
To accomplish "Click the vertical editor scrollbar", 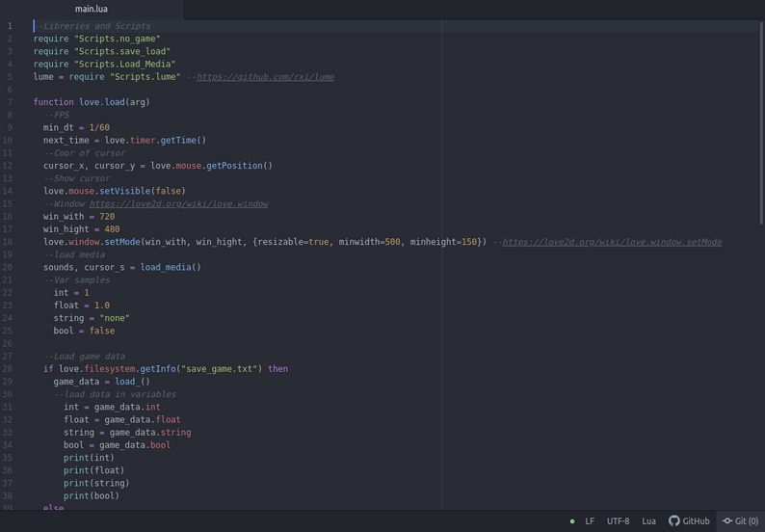I will tap(761, 122).
